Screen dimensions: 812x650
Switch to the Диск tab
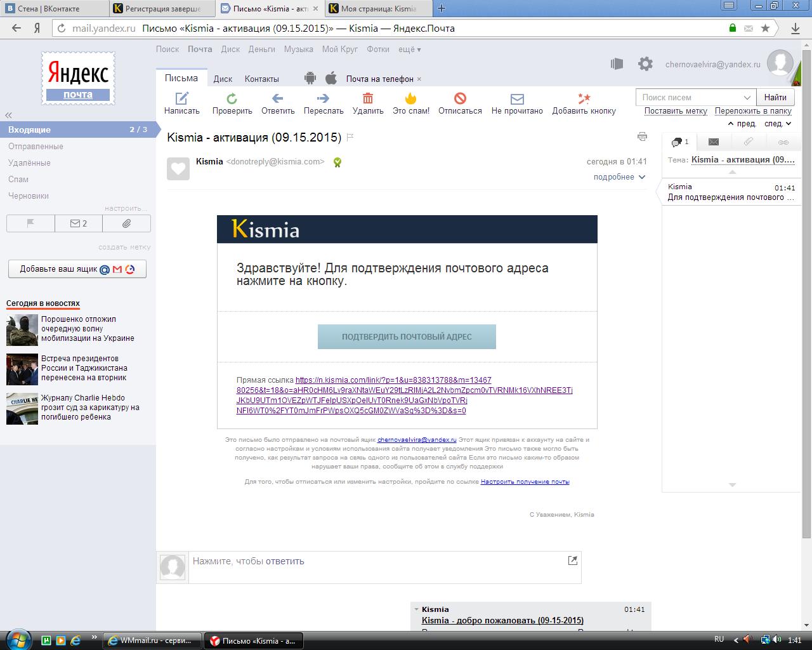point(223,79)
